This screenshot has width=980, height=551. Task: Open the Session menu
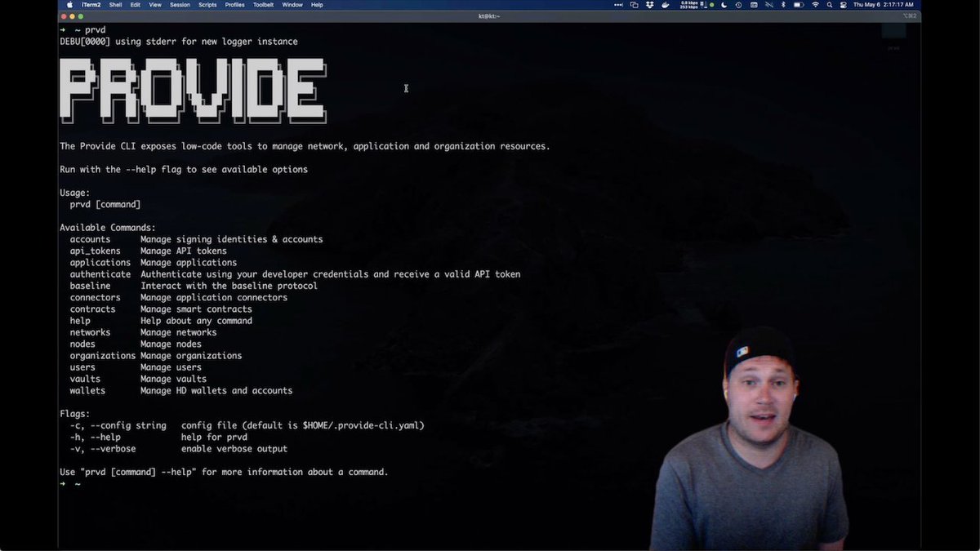[x=180, y=5]
